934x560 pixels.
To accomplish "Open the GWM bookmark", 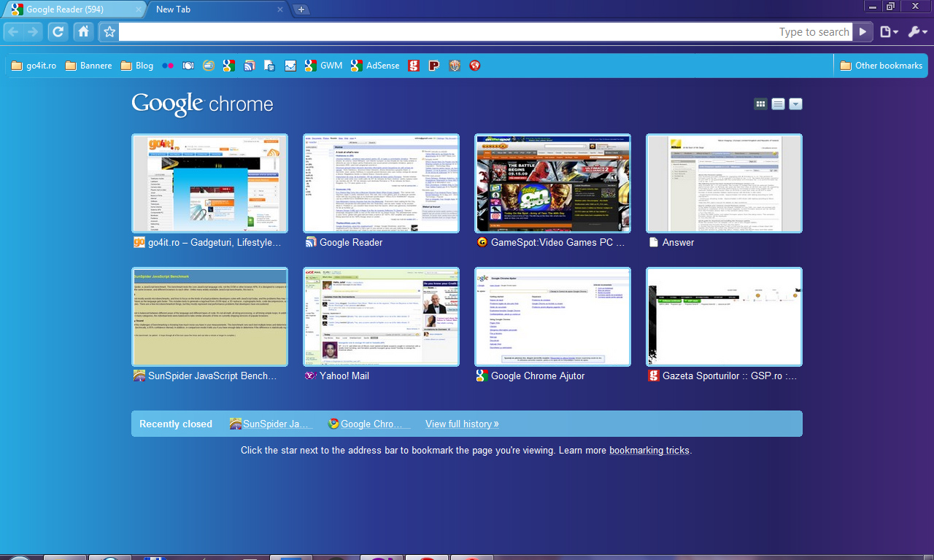I will coord(323,66).
